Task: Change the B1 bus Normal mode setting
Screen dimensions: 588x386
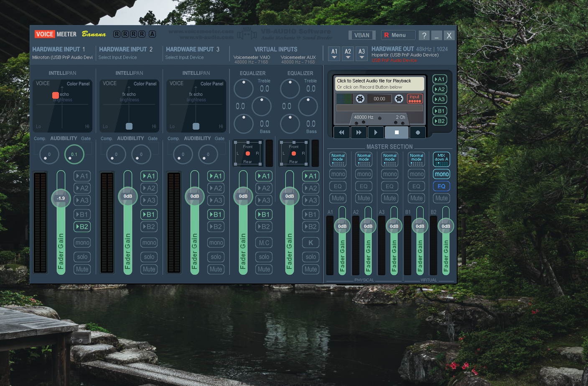Action: point(417,159)
